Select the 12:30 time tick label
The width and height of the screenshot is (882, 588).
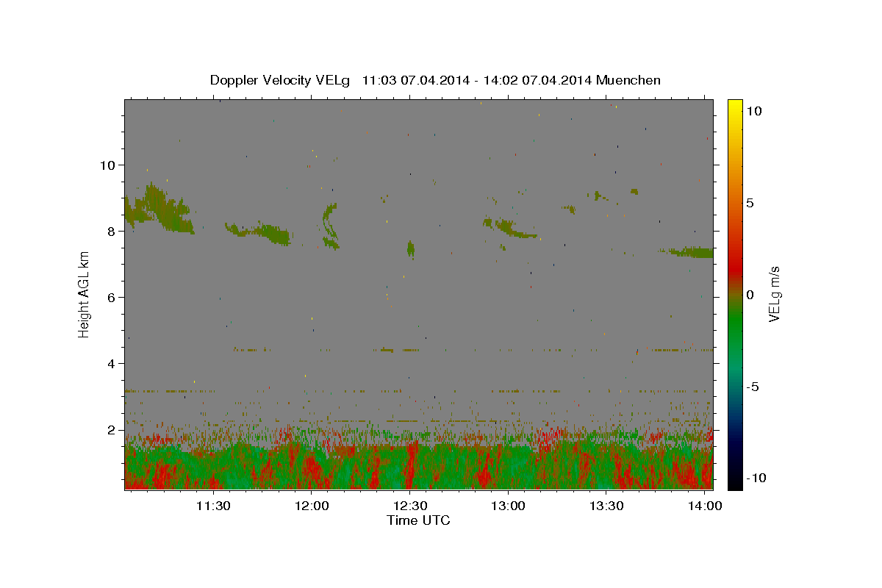(x=409, y=506)
